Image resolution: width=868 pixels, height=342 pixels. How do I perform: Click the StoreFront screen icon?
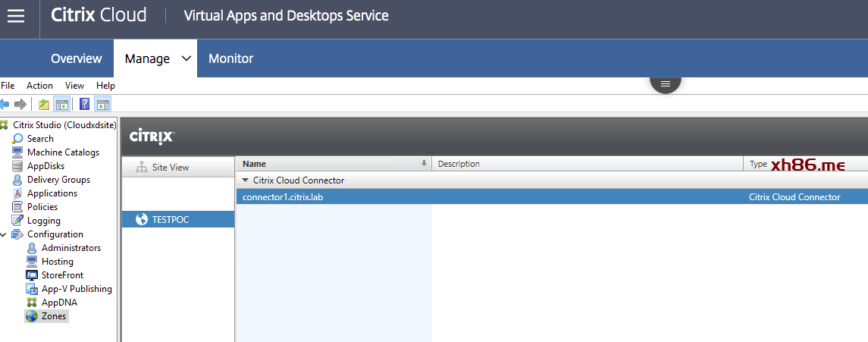click(x=32, y=275)
